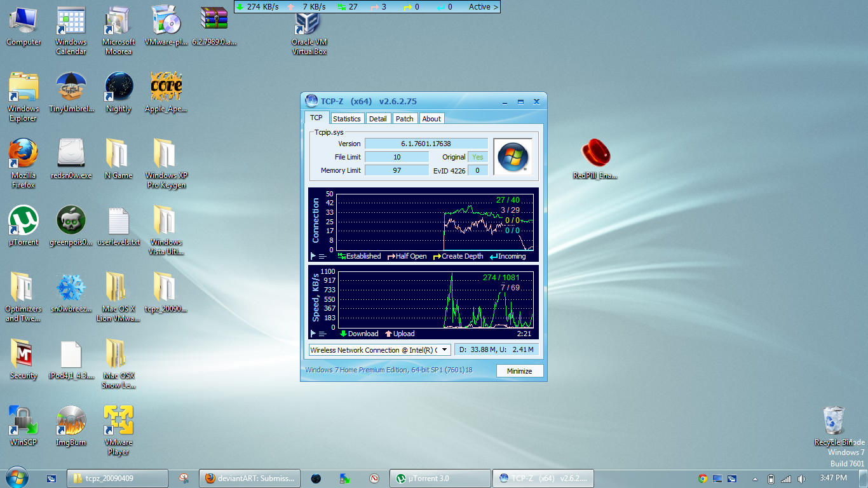Click the EvID 4226 value box
This screenshot has width=868, height=488.
478,170
